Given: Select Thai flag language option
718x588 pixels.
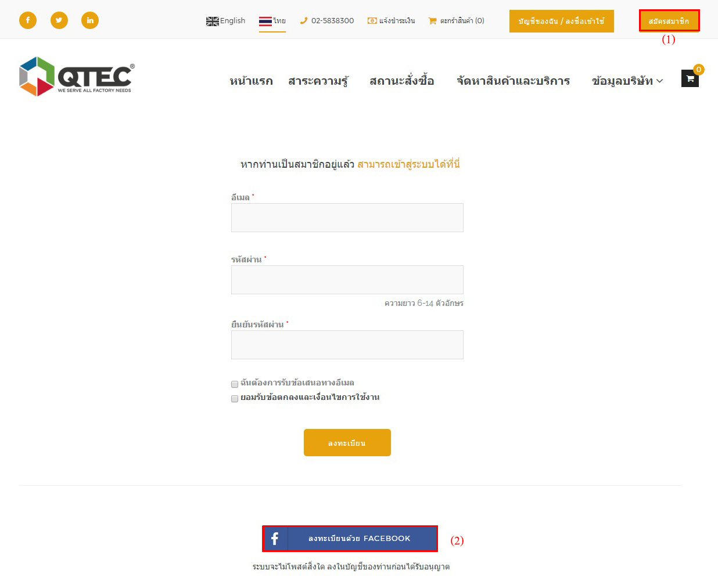Looking at the screenshot, I should [x=265, y=21].
